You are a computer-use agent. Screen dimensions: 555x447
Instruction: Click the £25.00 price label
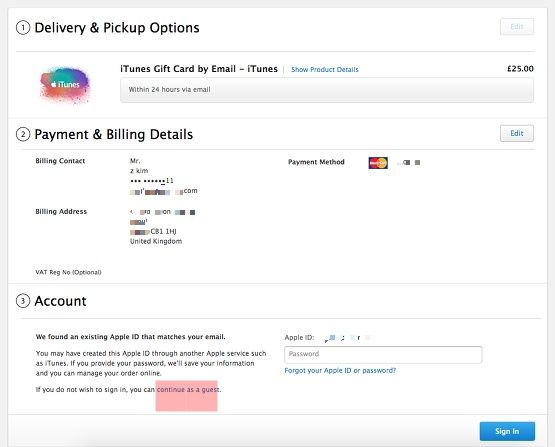[x=520, y=69]
